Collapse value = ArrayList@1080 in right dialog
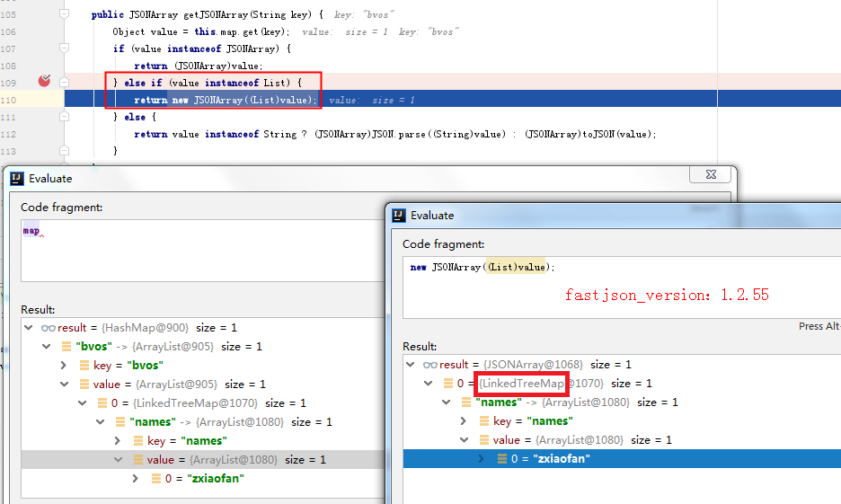This screenshot has width=841, height=504. click(465, 439)
